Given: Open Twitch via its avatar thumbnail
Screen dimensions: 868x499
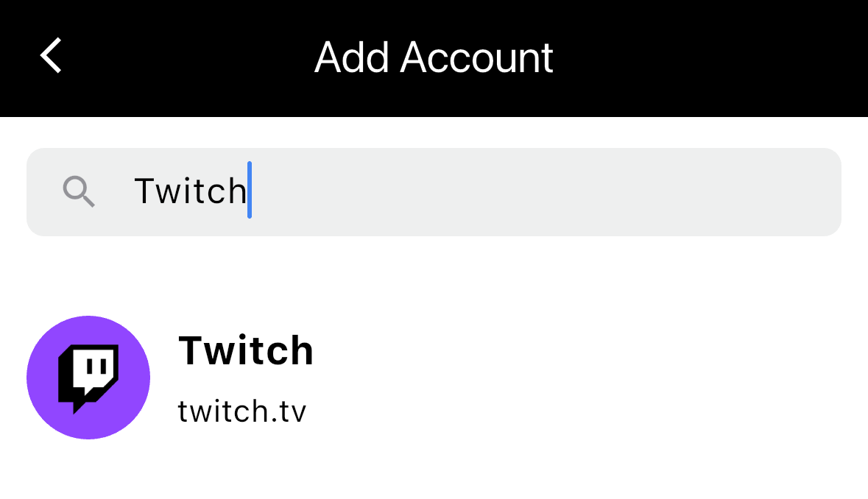Looking at the screenshot, I should (x=88, y=378).
